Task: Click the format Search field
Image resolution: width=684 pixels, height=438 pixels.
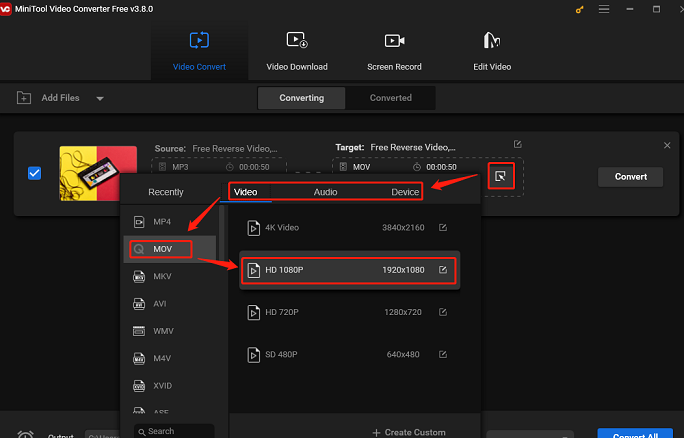Action: (x=174, y=431)
